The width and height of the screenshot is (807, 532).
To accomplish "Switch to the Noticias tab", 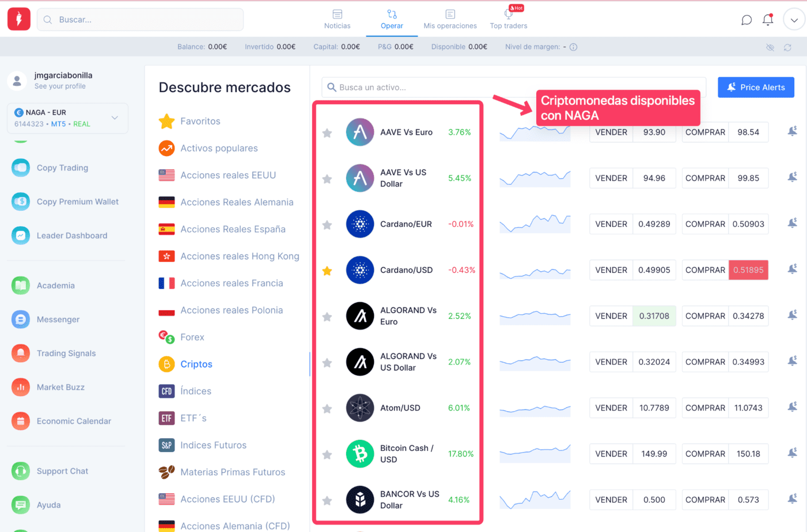I will pyautogui.click(x=337, y=20).
